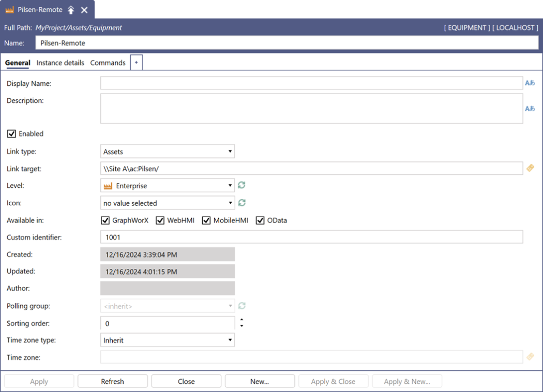Refresh the Icon list

242,203
